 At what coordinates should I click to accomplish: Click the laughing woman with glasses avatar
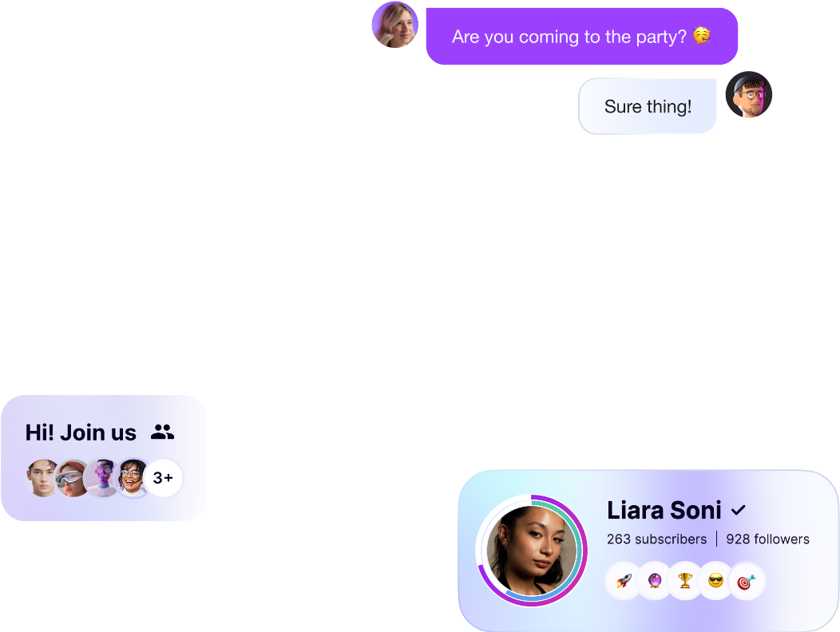(x=132, y=478)
